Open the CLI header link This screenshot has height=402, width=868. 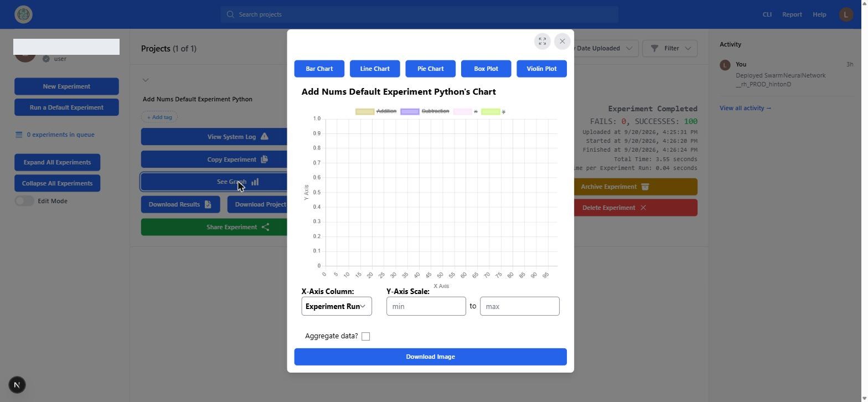point(767,14)
